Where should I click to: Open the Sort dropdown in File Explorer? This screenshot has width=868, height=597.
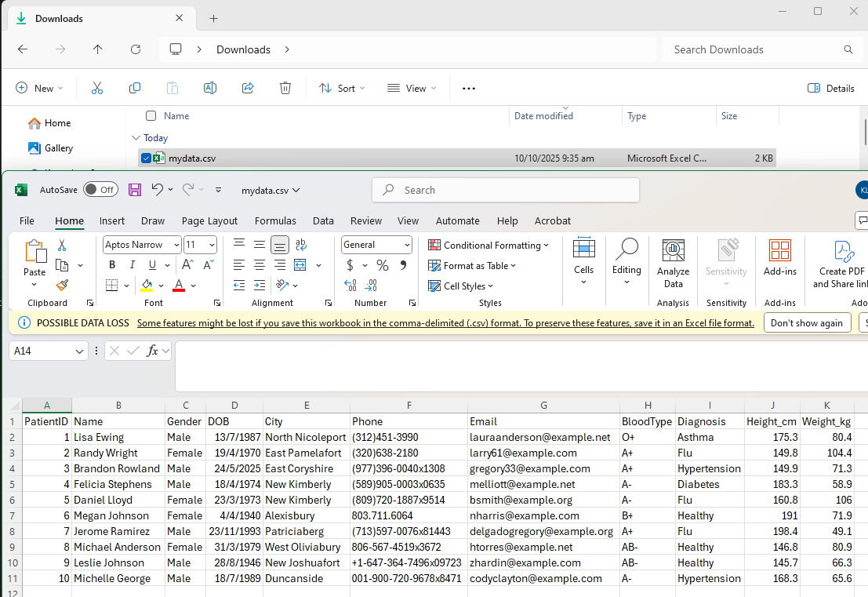[x=342, y=88]
